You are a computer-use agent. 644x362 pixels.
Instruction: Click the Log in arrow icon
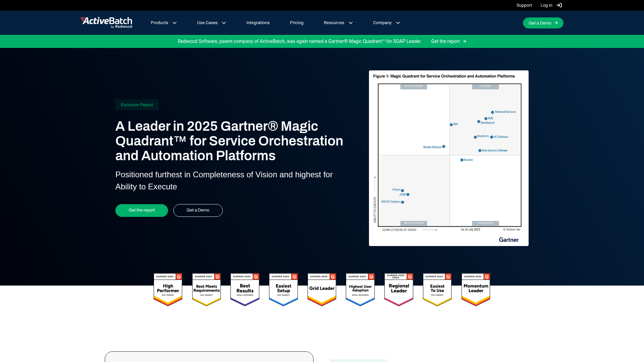point(559,5)
